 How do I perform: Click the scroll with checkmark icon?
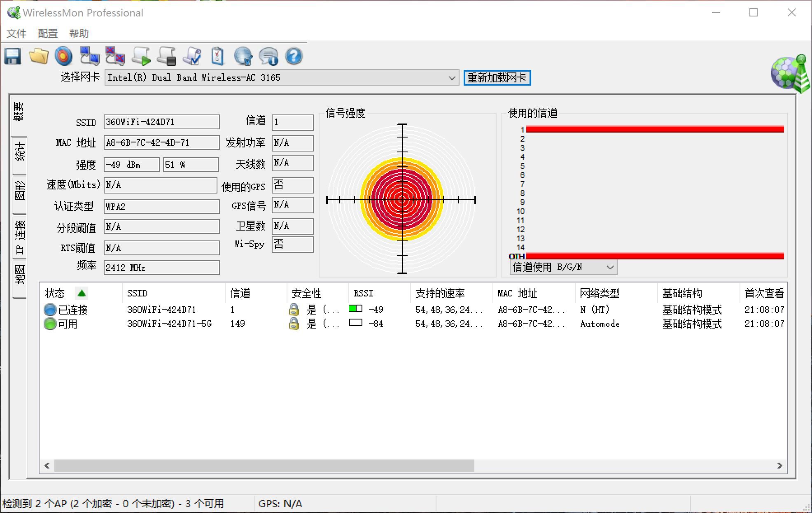click(x=192, y=56)
